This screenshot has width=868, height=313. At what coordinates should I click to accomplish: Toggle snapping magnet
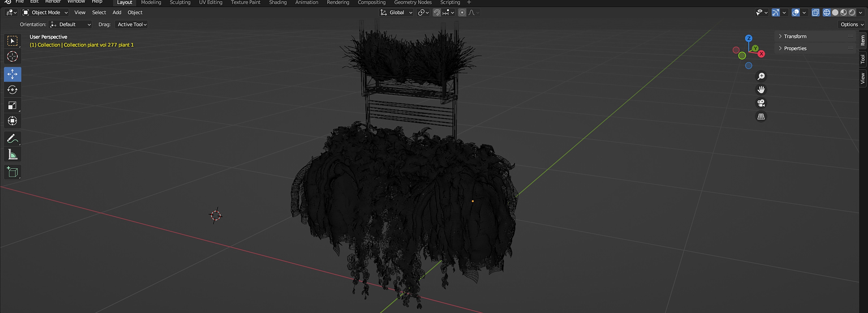click(437, 13)
